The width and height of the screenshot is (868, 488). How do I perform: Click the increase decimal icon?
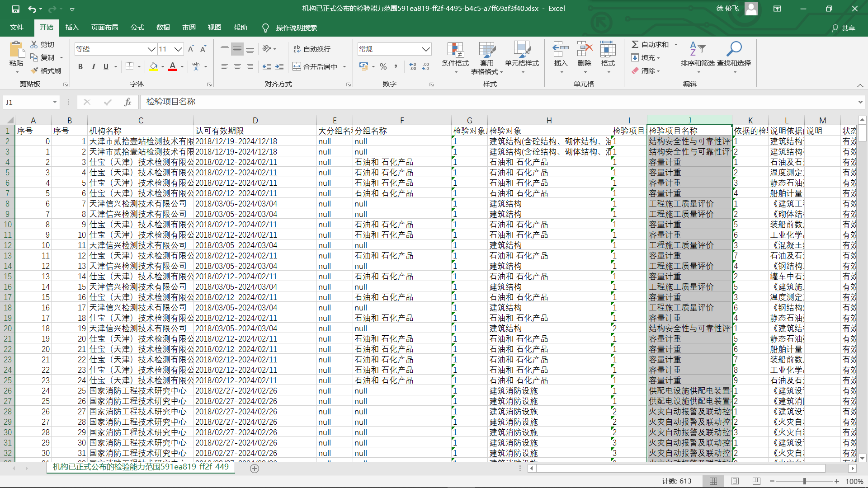pyautogui.click(x=413, y=66)
